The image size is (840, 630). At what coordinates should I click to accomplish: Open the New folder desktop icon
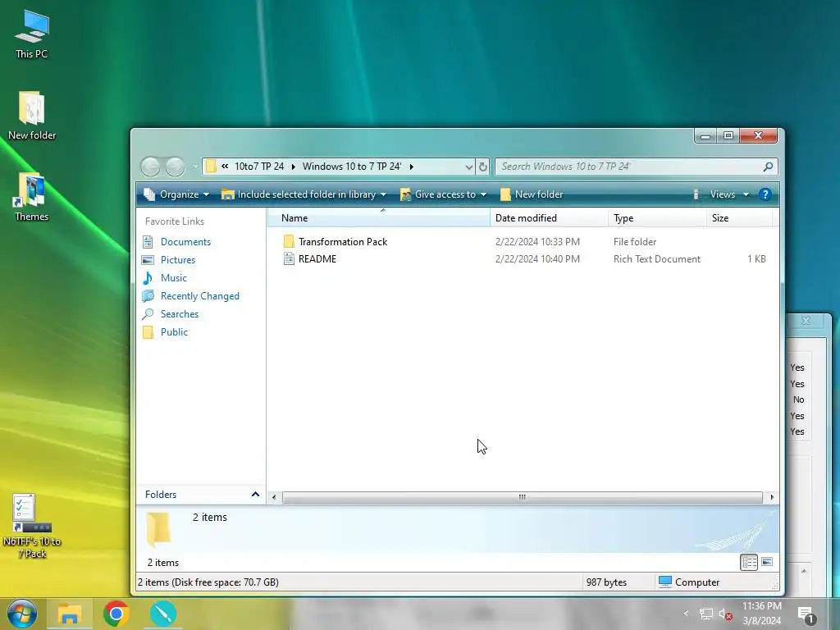click(x=32, y=116)
